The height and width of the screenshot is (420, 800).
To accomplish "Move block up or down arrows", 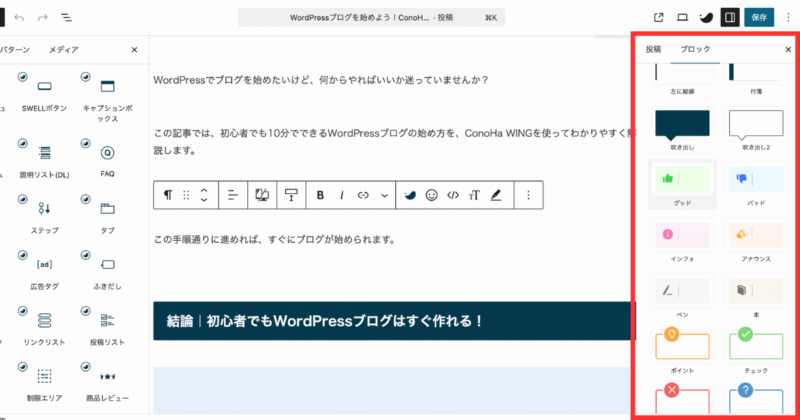I will coord(204,195).
